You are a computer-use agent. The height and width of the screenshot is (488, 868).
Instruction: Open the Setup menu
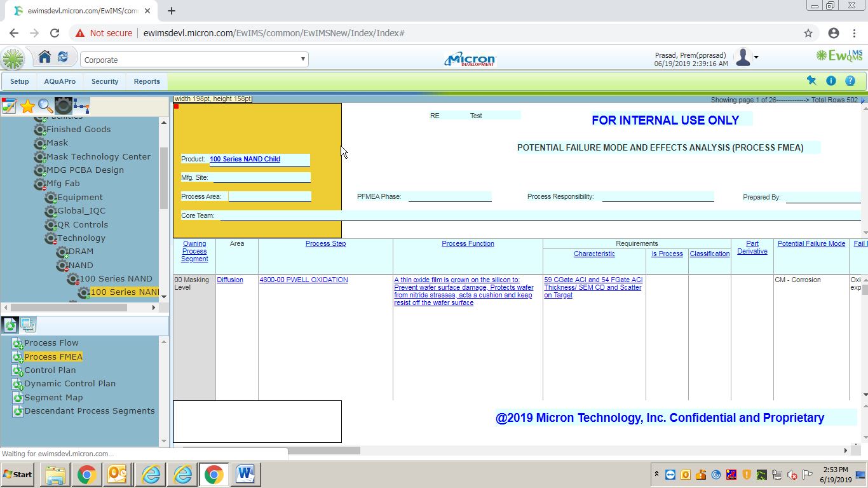pos(20,81)
